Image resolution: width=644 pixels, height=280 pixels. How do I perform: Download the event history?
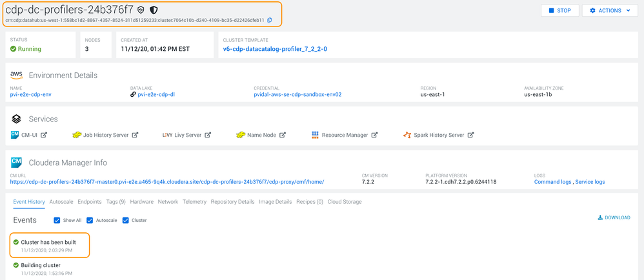click(614, 217)
